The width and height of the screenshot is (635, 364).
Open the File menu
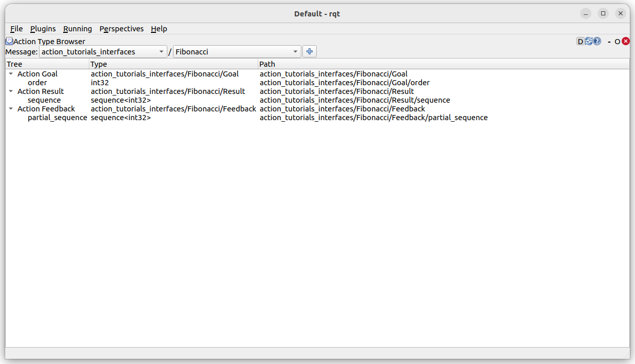[16, 29]
